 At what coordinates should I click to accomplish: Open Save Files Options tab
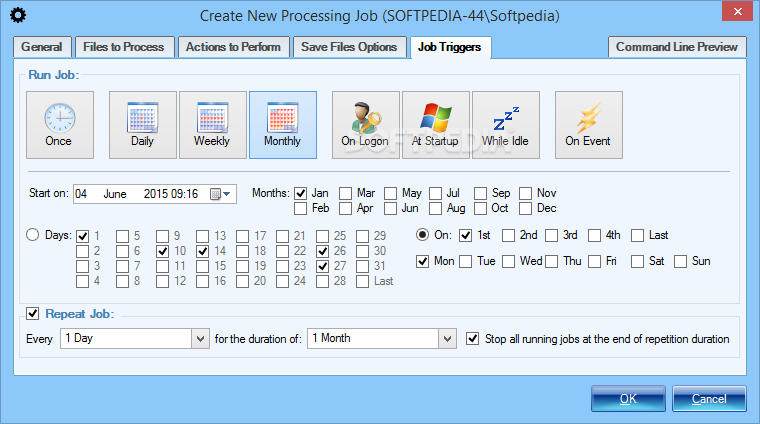pyautogui.click(x=349, y=47)
